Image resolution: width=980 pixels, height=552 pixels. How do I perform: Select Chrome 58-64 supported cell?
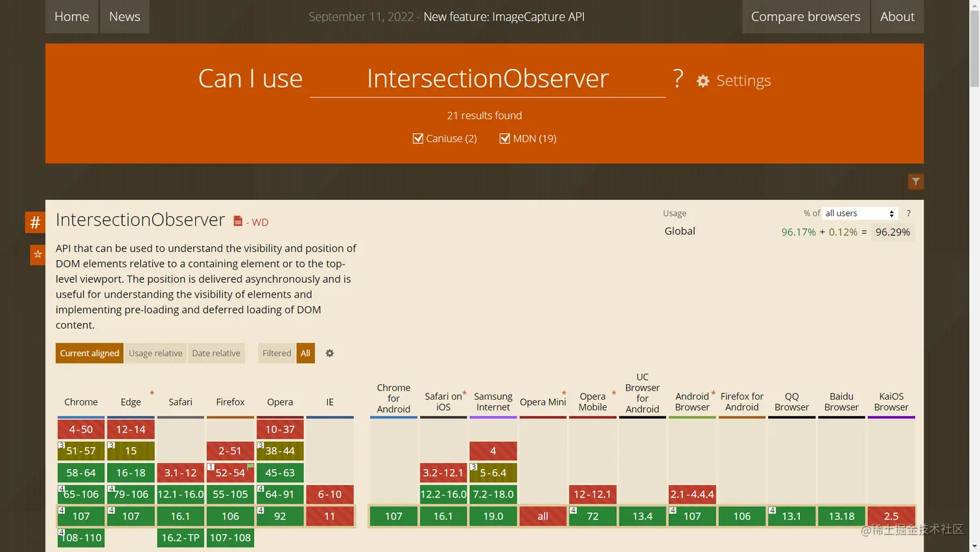(81, 473)
